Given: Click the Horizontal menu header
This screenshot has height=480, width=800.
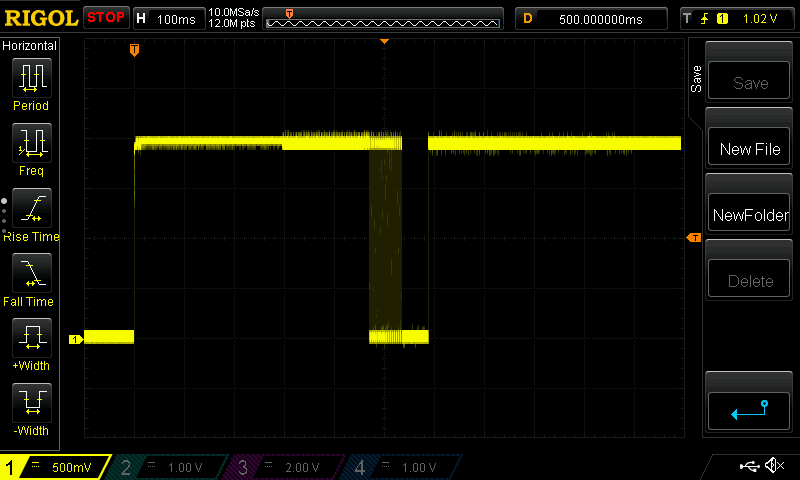Looking at the screenshot, I should tap(30, 45).
